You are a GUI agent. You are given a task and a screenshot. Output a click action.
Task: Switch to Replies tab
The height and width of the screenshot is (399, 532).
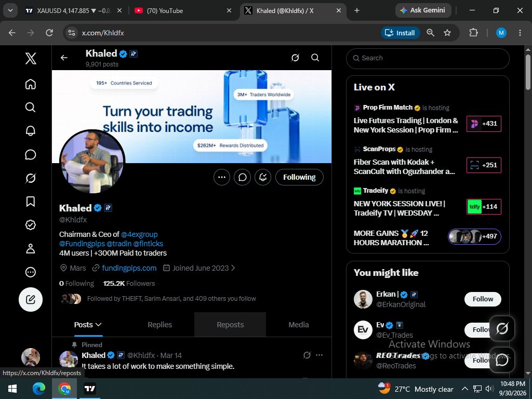click(160, 325)
